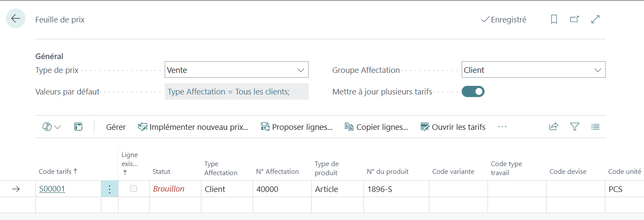This screenshot has width=644, height=220.
Task: Open the three-dot more options menu in the toolbar
Action: 502,127
